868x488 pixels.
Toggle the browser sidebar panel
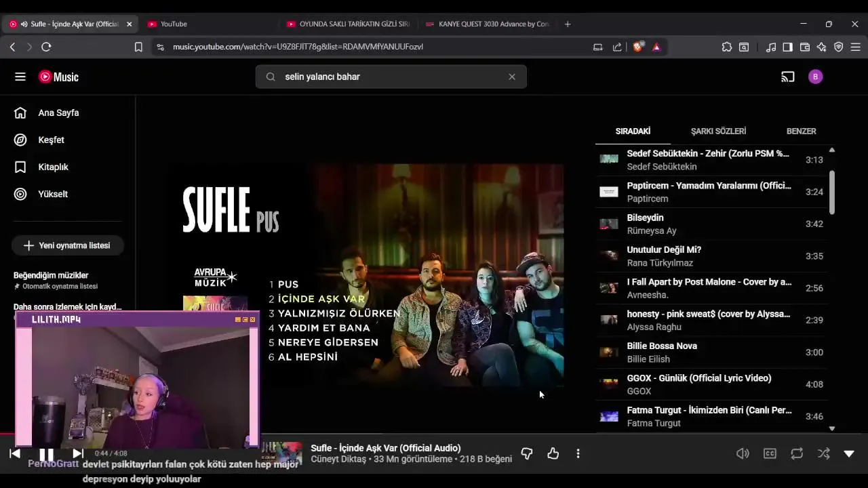pos(787,47)
